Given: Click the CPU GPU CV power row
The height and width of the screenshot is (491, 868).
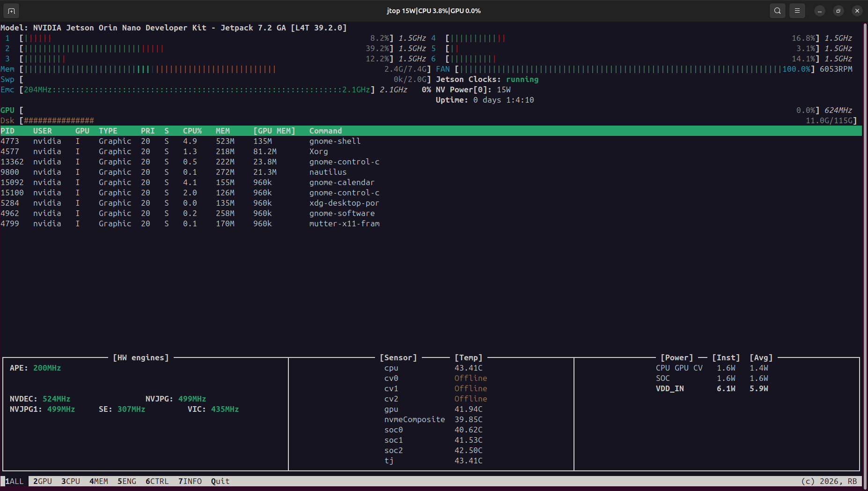Looking at the screenshot, I should click(x=712, y=368).
